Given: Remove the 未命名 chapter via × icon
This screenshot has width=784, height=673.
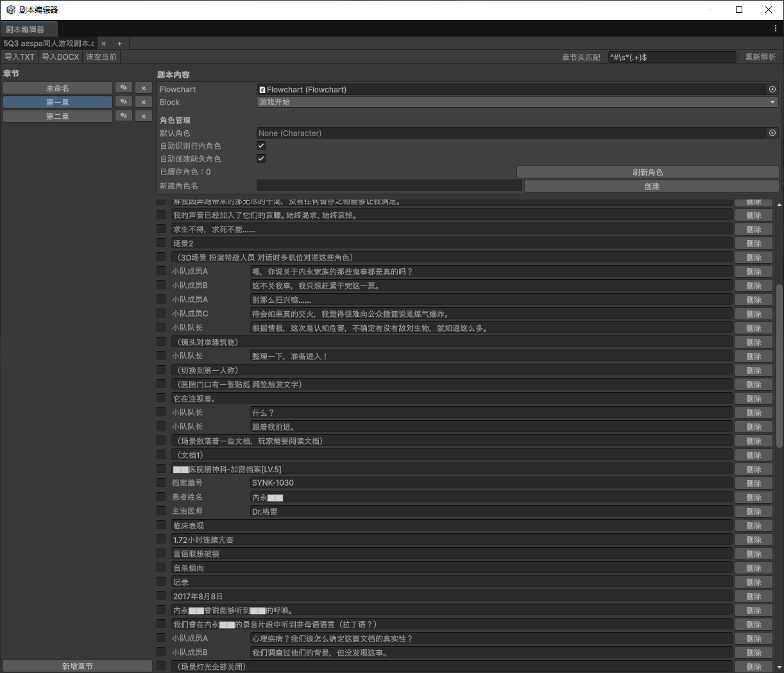Looking at the screenshot, I should pos(144,88).
